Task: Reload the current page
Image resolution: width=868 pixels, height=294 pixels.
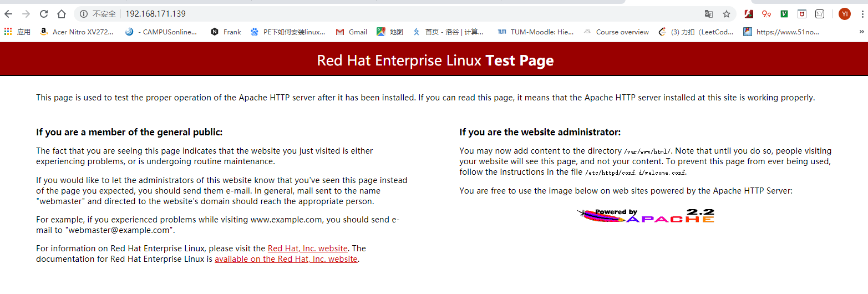Action: click(44, 14)
